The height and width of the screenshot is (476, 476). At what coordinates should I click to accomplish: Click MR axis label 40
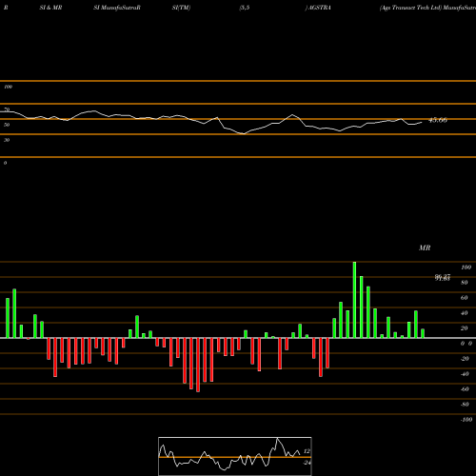coord(465,313)
